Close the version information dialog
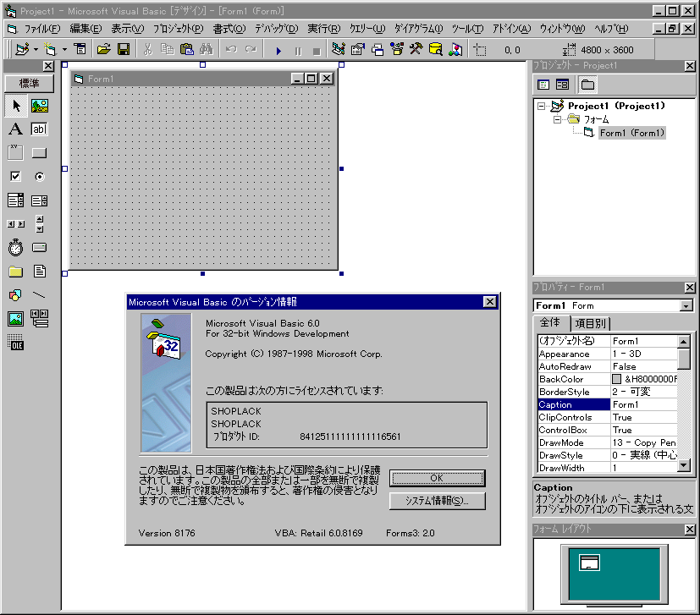 [x=490, y=302]
